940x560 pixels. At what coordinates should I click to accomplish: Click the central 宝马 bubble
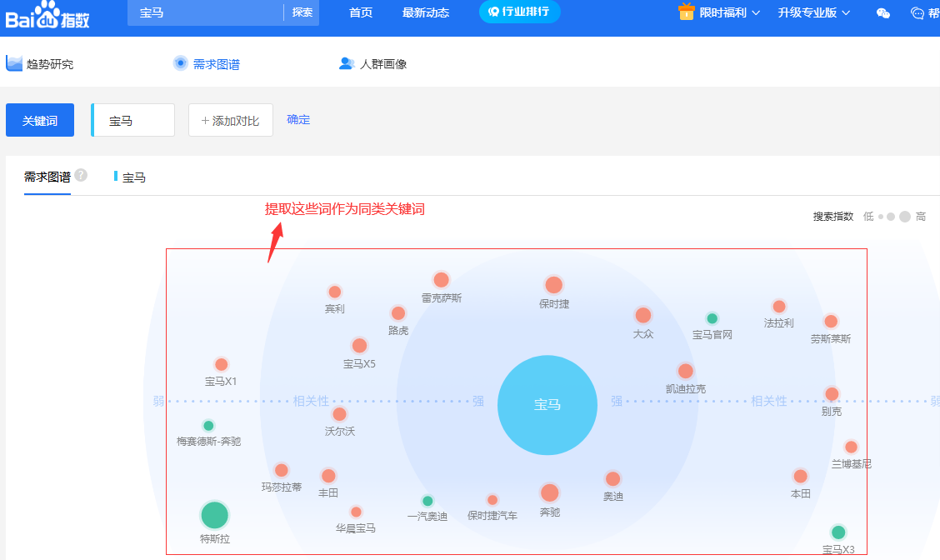(x=547, y=405)
